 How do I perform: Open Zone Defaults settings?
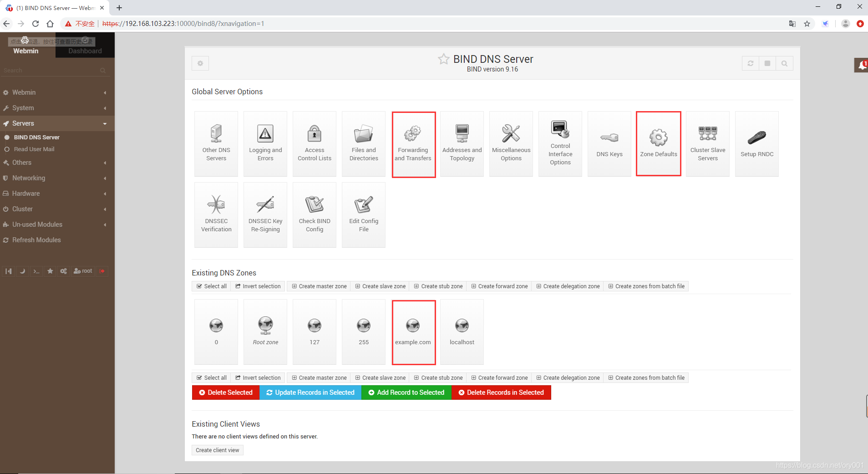tap(659, 143)
